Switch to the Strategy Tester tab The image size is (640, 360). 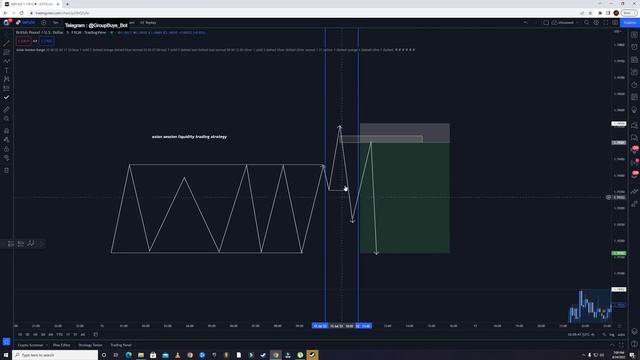(x=90, y=345)
